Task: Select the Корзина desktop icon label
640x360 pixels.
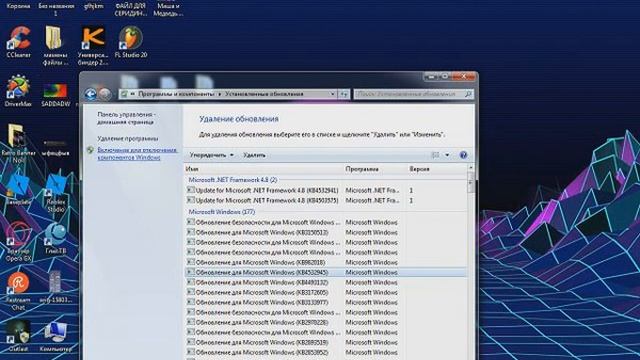Action: [19, 6]
